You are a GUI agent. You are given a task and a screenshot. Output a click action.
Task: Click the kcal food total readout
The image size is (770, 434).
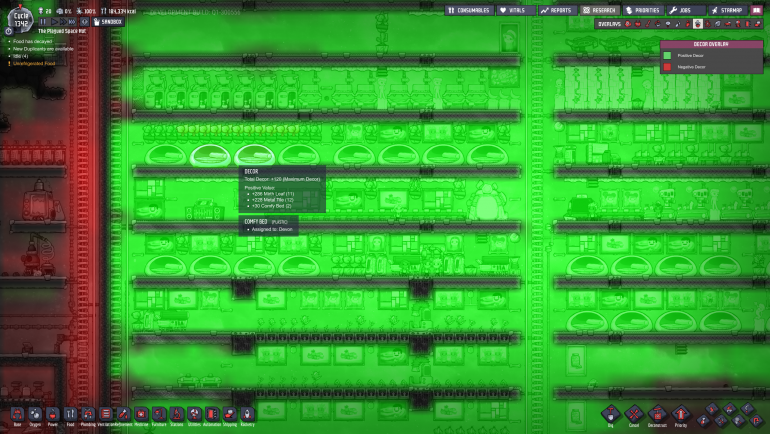(118, 11)
